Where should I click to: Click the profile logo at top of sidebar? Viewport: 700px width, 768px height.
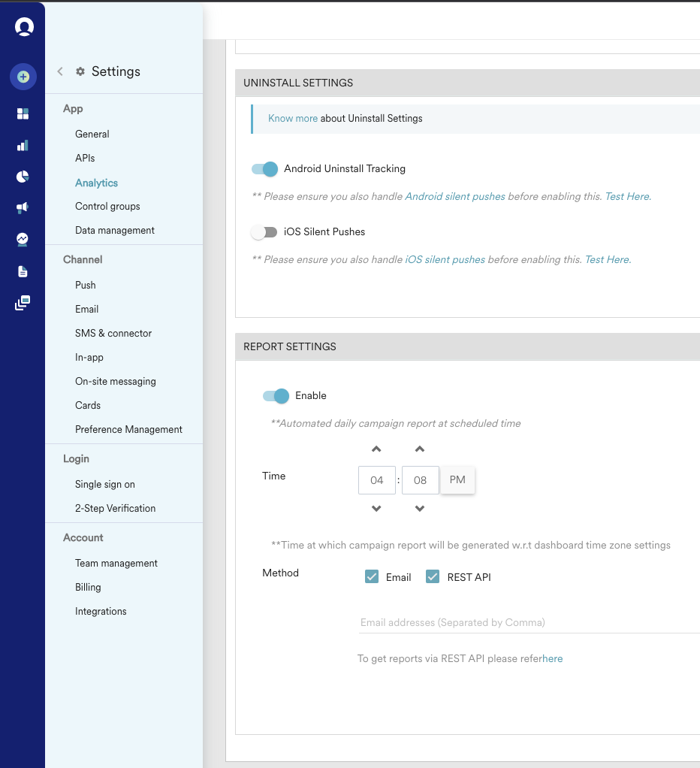24,27
